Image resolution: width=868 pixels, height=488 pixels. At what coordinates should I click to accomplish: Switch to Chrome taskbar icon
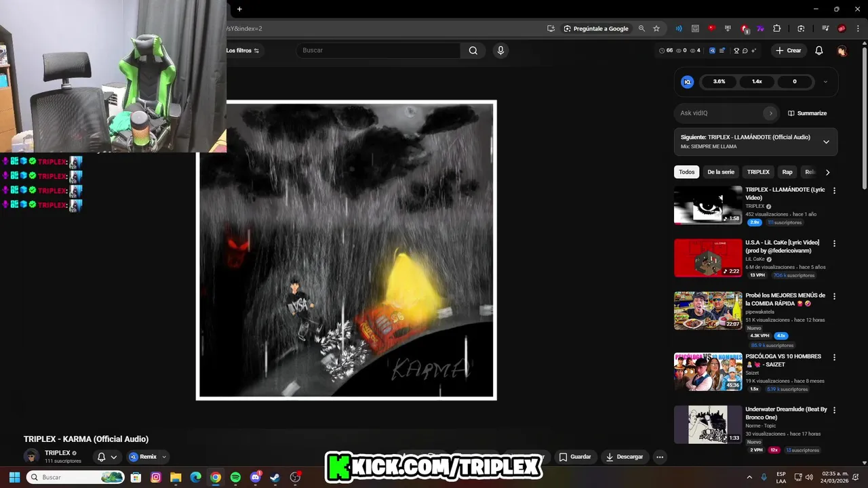pyautogui.click(x=215, y=477)
